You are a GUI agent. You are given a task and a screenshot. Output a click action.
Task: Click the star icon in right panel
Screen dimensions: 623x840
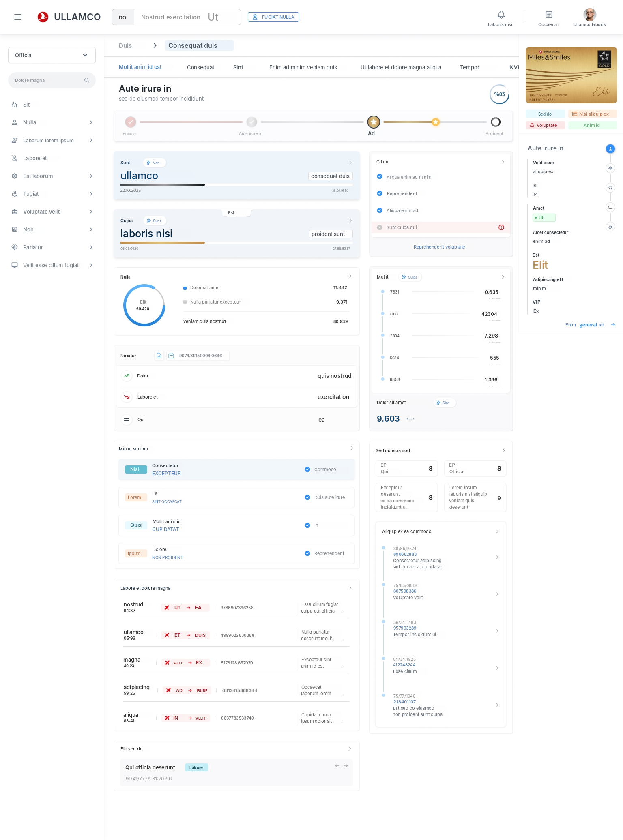coord(610,188)
